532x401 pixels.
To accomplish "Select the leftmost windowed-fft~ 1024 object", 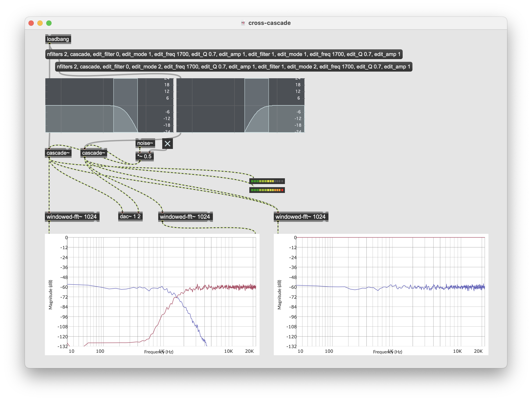I will coord(72,217).
